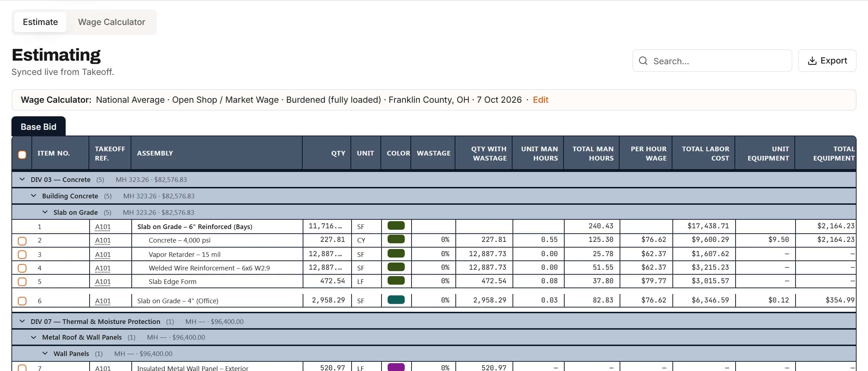
Task: Click swatch in Slab Edge Form row
Action: pos(396,280)
